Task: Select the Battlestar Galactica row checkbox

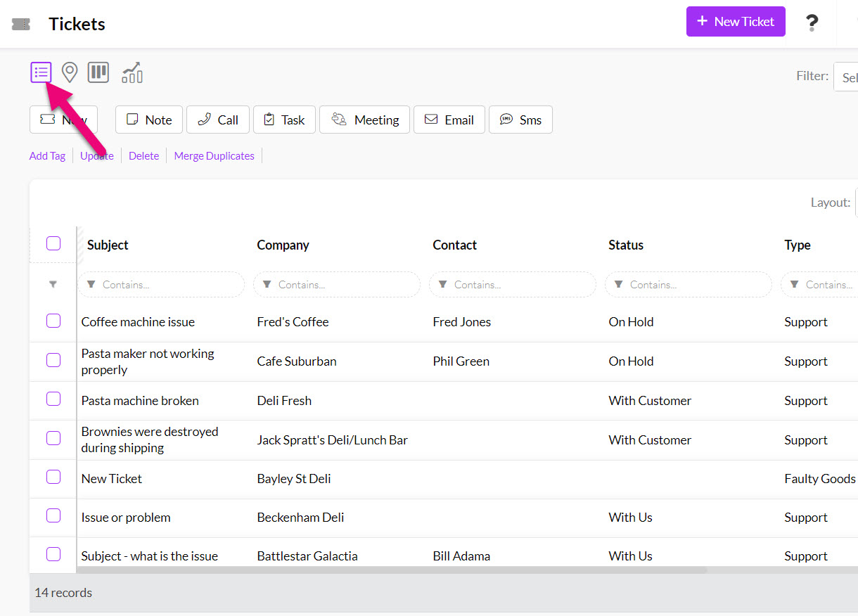Action: (x=53, y=554)
